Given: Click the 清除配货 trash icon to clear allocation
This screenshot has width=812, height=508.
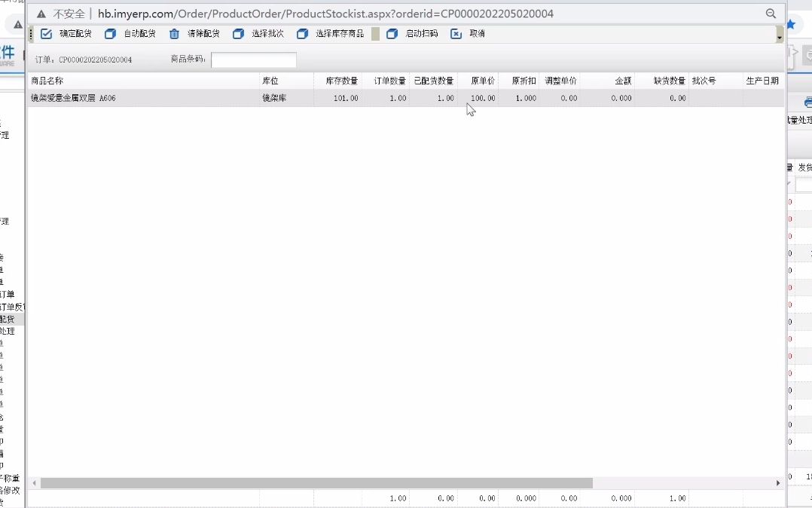Looking at the screenshot, I should [172, 33].
